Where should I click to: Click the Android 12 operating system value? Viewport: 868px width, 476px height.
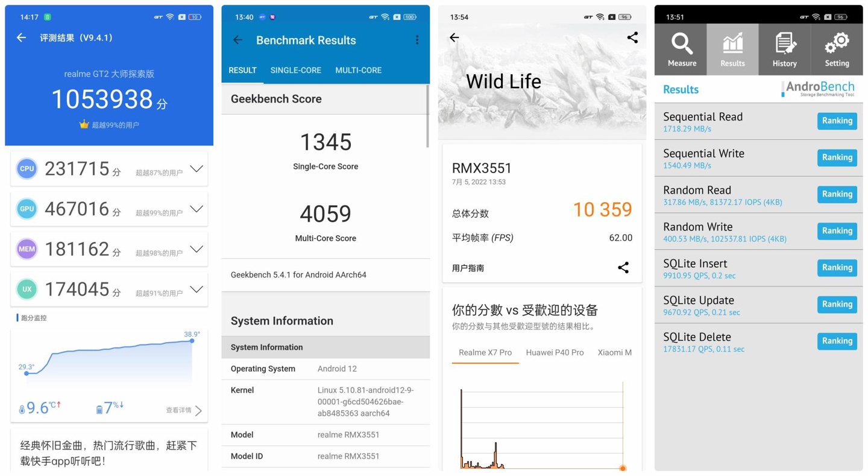coord(337,369)
